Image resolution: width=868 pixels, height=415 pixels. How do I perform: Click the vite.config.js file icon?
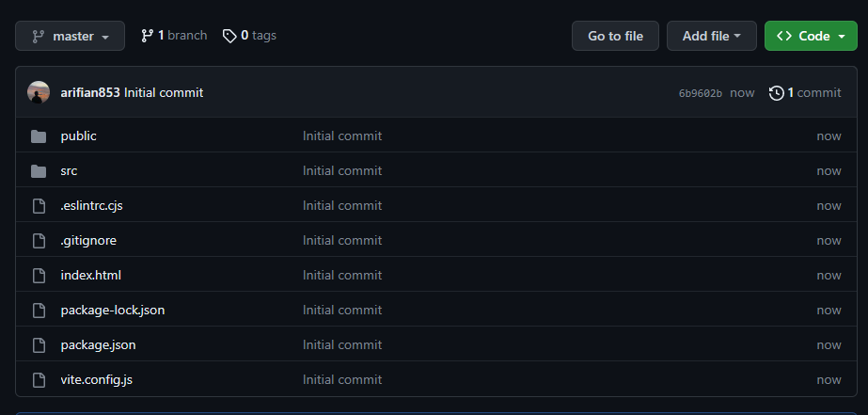tap(39, 380)
